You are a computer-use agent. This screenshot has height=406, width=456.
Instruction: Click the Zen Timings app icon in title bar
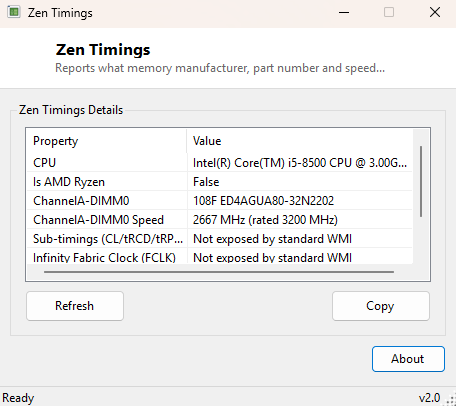pos(14,12)
